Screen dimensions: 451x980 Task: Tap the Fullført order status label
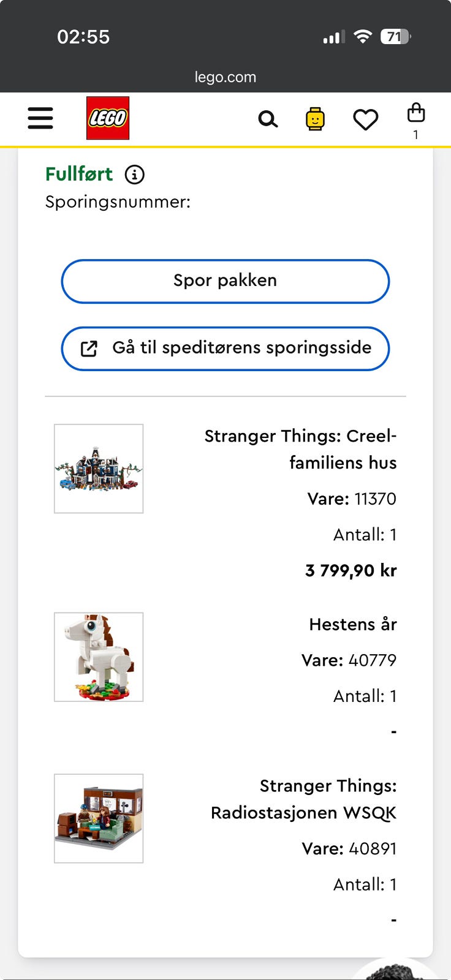click(x=79, y=174)
